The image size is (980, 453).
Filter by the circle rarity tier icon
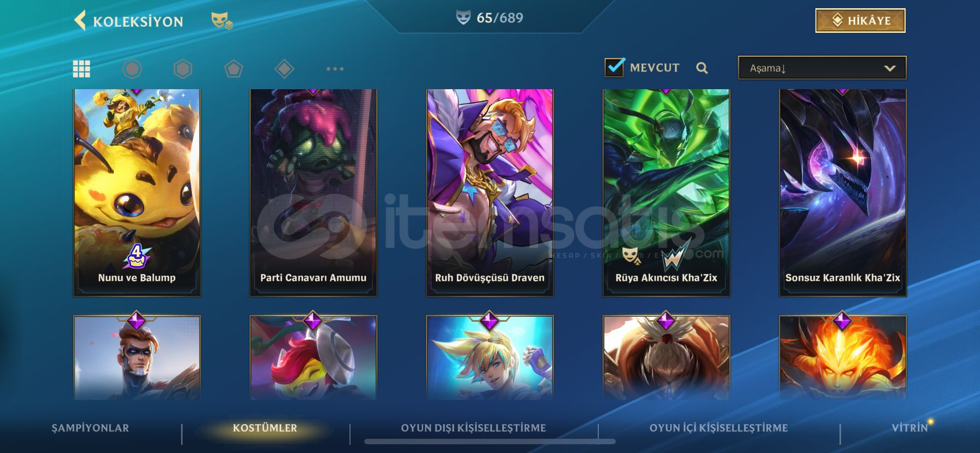132,68
